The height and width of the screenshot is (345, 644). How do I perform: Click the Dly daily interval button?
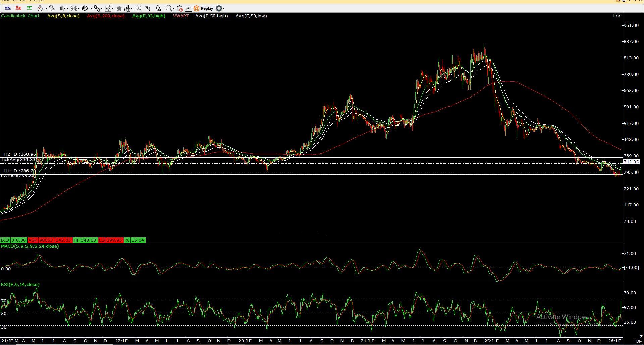pos(639,342)
